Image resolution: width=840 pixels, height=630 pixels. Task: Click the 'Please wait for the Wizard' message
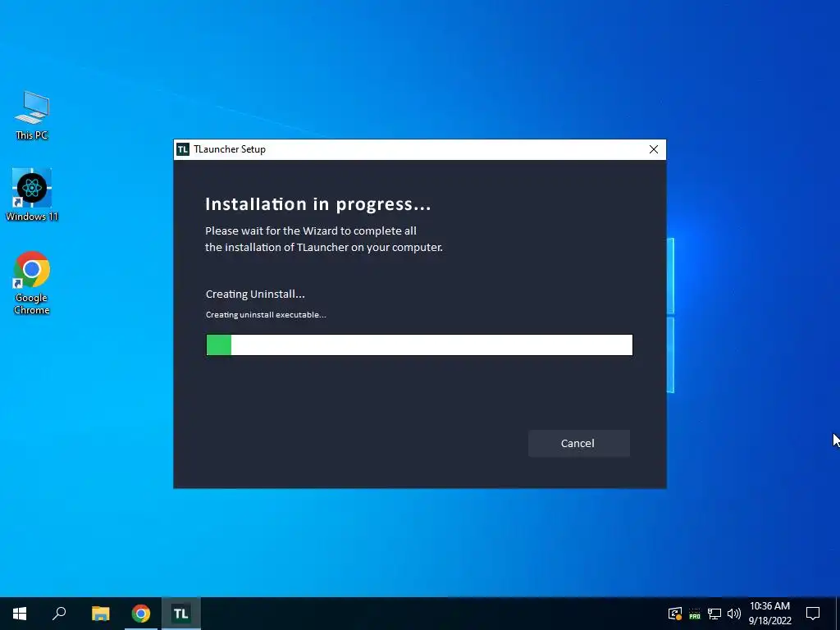pos(324,239)
